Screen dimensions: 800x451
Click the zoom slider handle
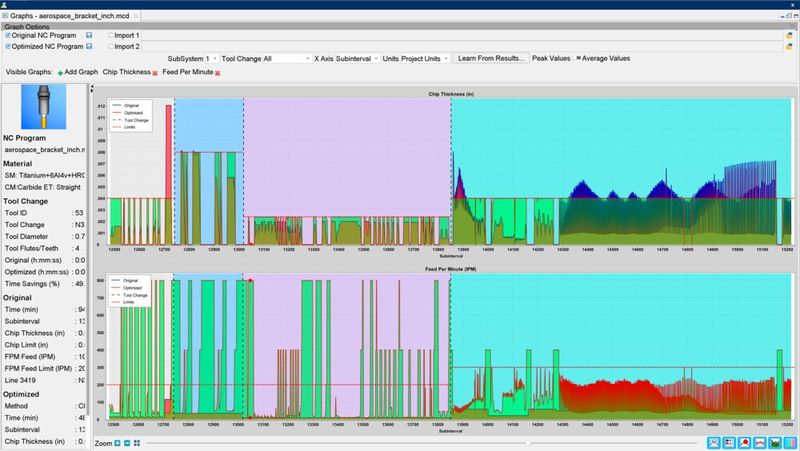pos(529,443)
